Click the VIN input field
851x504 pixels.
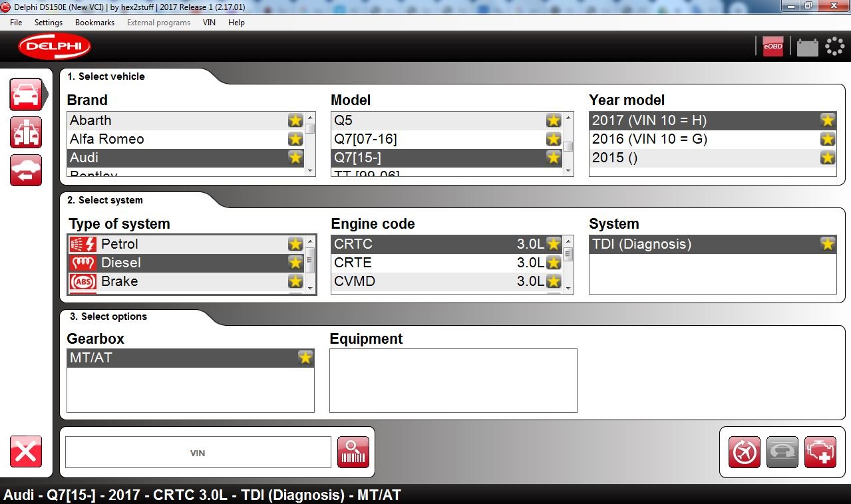(x=198, y=453)
